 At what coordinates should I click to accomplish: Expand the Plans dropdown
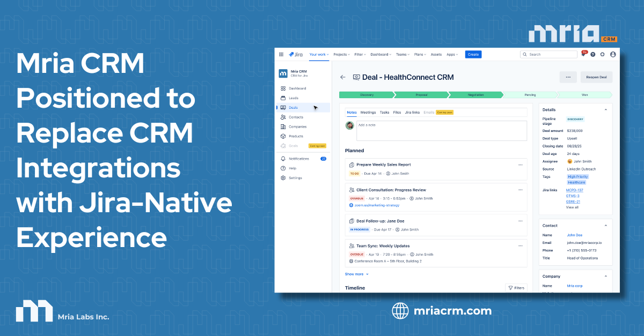[x=420, y=54]
